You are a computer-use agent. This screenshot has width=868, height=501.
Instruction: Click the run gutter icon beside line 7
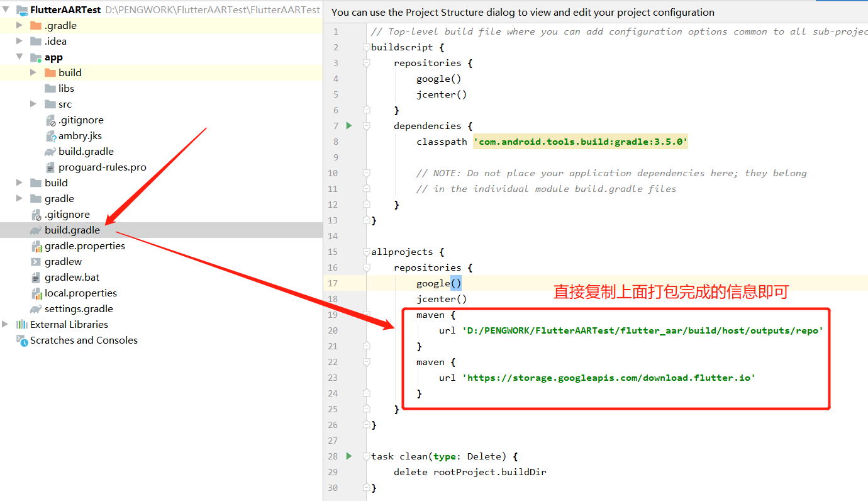click(348, 125)
